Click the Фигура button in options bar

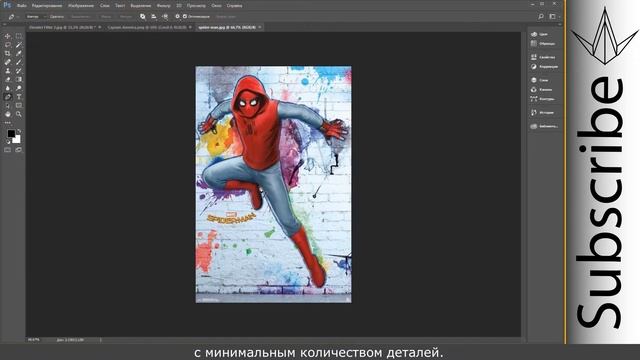(x=126, y=17)
